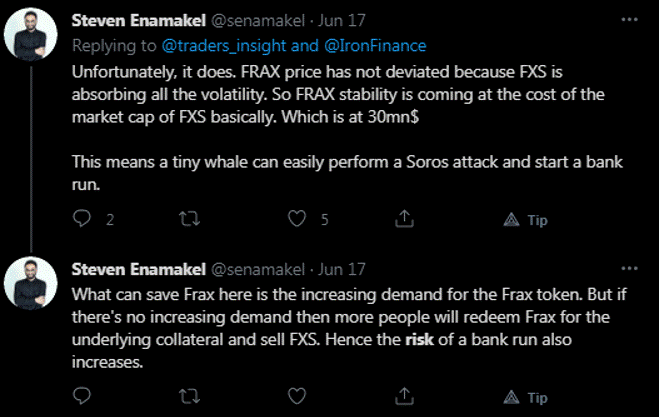
Task: Share the first tweet about Soros attack
Action: click(404, 218)
